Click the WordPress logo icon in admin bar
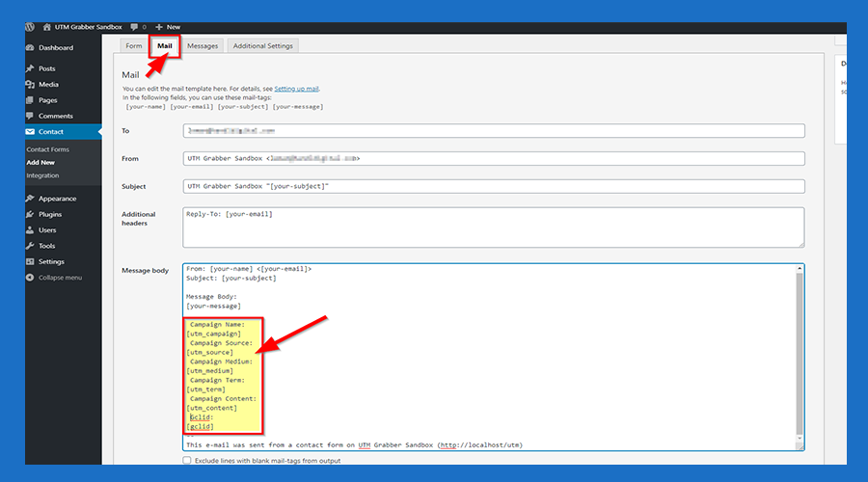This screenshot has width=868, height=482. pyautogui.click(x=31, y=27)
